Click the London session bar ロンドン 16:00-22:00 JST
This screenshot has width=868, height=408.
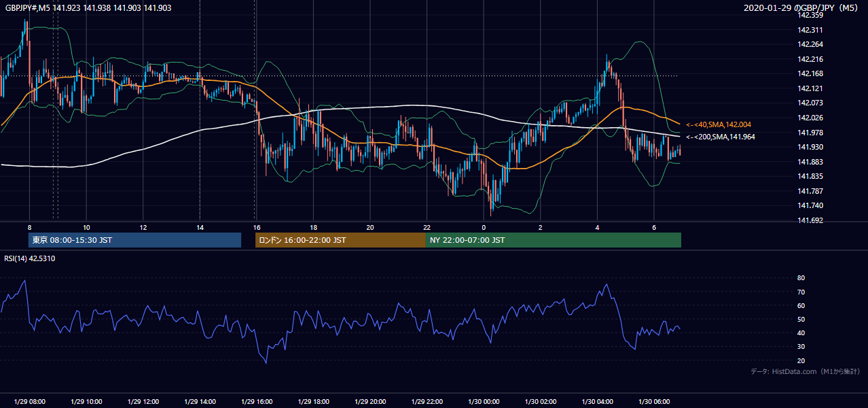pyautogui.click(x=340, y=240)
